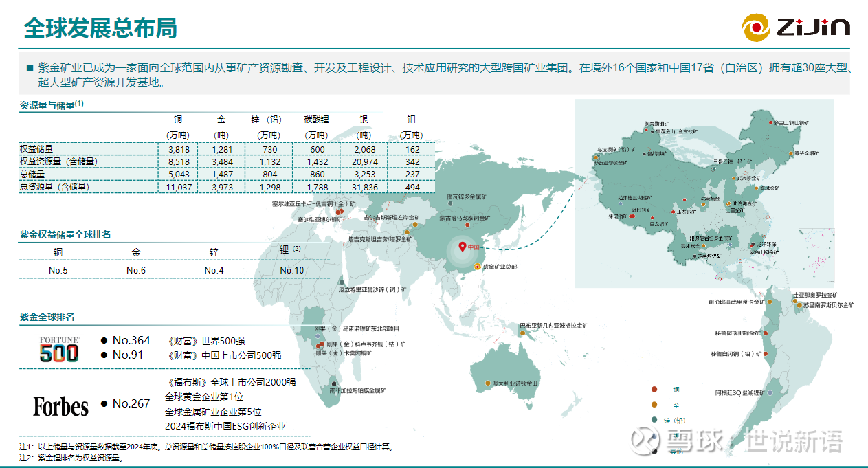The height and width of the screenshot is (468, 868).
Task: Click the marker above 厄立特里亚碧沙锌(铜)矿
Action: coord(342,282)
